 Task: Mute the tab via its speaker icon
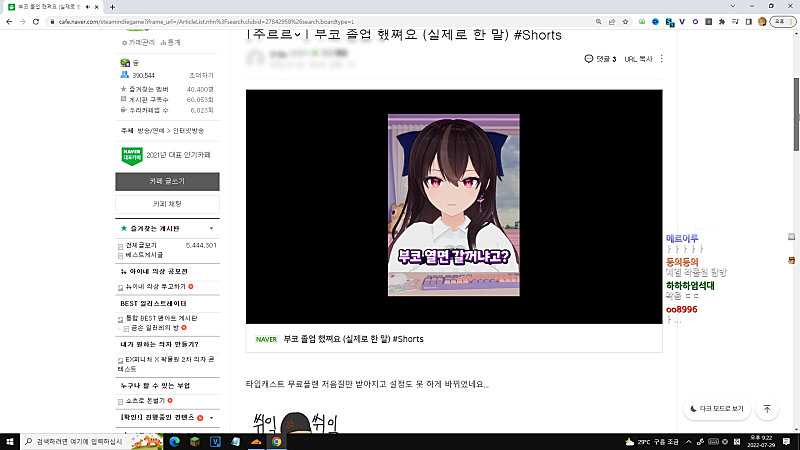[x=88, y=7]
